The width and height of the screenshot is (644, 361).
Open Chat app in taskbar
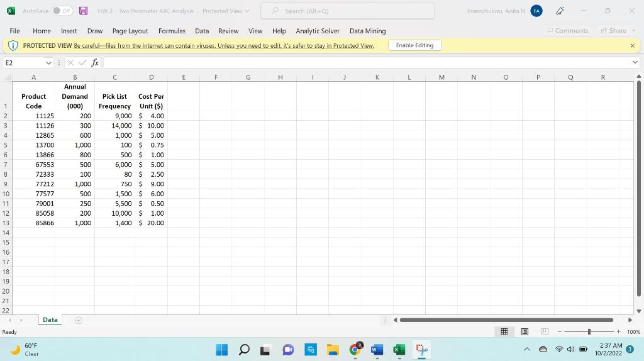pyautogui.click(x=288, y=350)
